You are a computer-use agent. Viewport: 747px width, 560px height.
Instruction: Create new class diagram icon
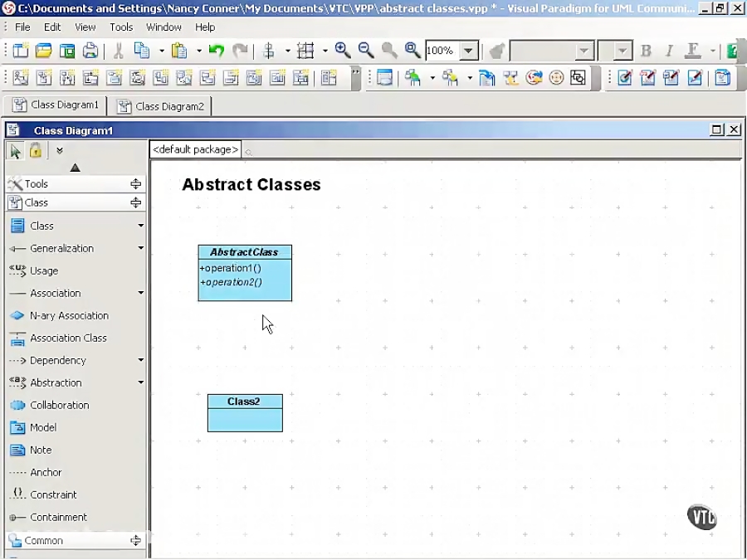44,78
